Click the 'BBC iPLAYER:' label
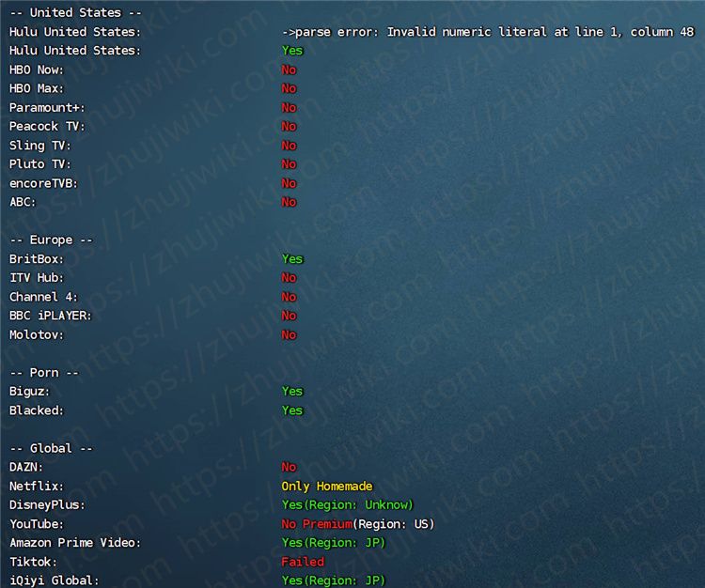 (x=51, y=316)
